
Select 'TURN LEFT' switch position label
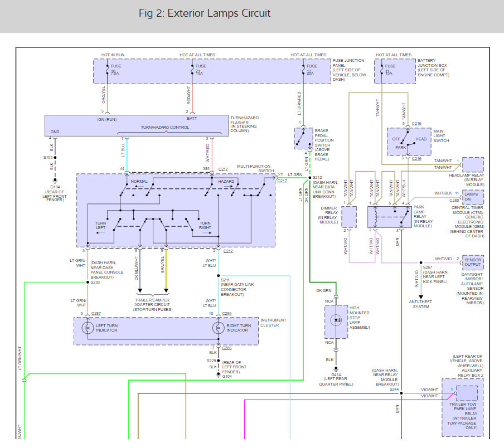pos(100,226)
